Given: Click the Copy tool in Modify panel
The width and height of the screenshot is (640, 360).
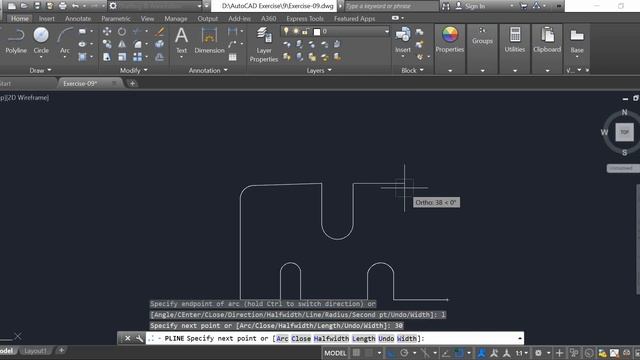Looking at the screenshot, I should (x=107, y=44).
